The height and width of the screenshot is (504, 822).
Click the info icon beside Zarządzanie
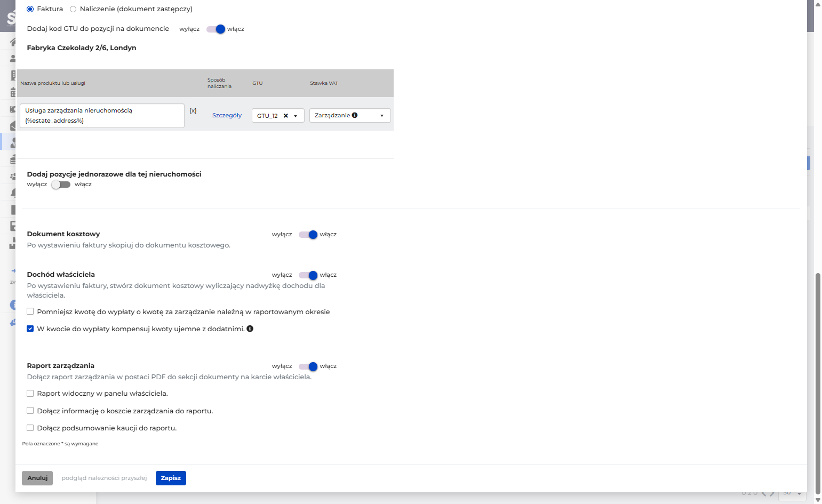pyautogui.click(x=355, y=115)
